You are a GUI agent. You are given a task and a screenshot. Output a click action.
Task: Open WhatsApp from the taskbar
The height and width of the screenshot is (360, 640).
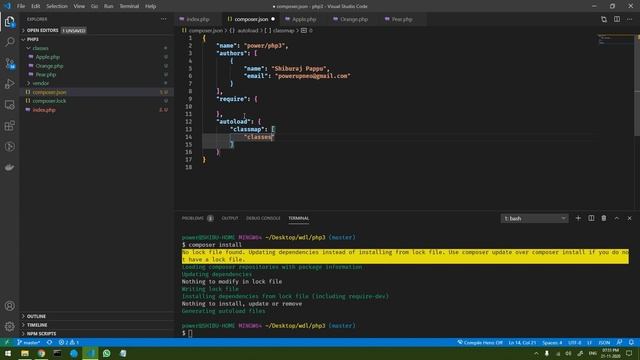107,353
